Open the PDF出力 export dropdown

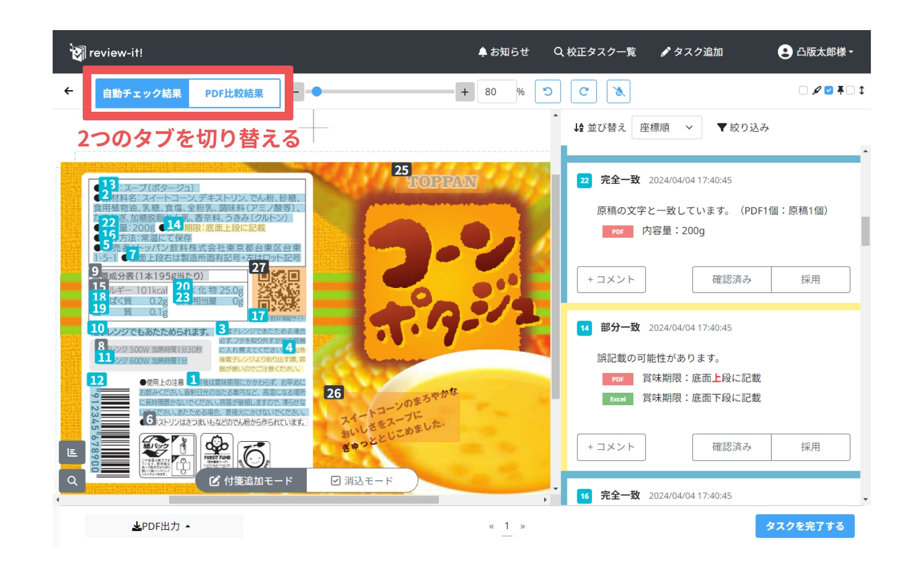click(163, 526)
